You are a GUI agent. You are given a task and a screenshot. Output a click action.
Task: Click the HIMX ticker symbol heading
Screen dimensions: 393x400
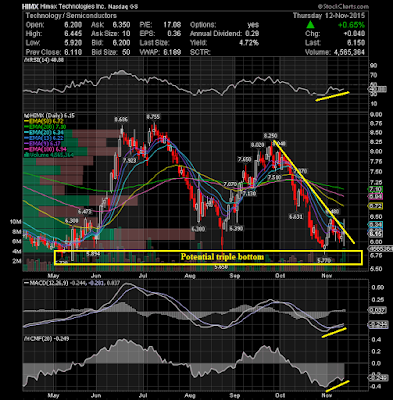[x=30, y=6]
